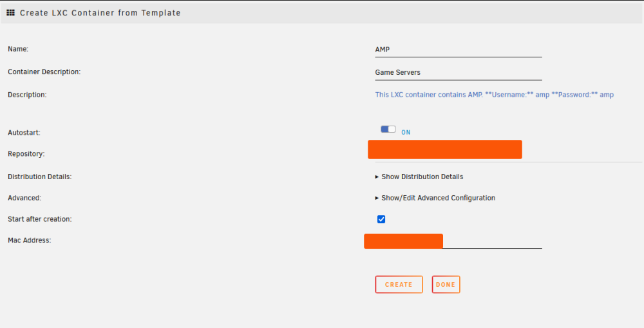
Task: Select the Game Servers description field
Action: point(459,73)
